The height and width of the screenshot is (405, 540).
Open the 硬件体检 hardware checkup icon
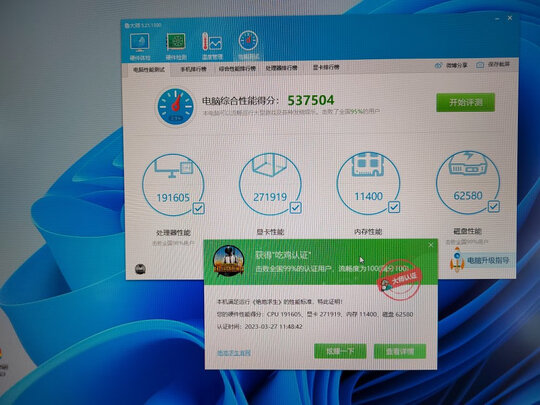pos(139,43)
